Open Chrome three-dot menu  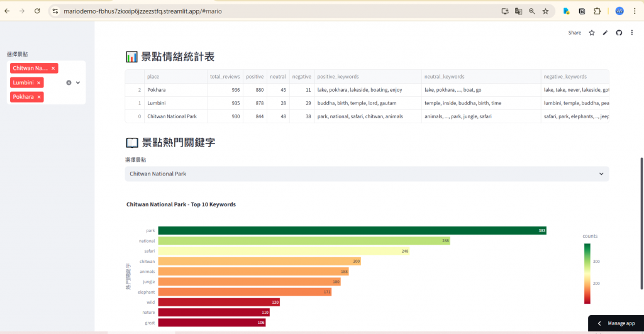point(635,11)
